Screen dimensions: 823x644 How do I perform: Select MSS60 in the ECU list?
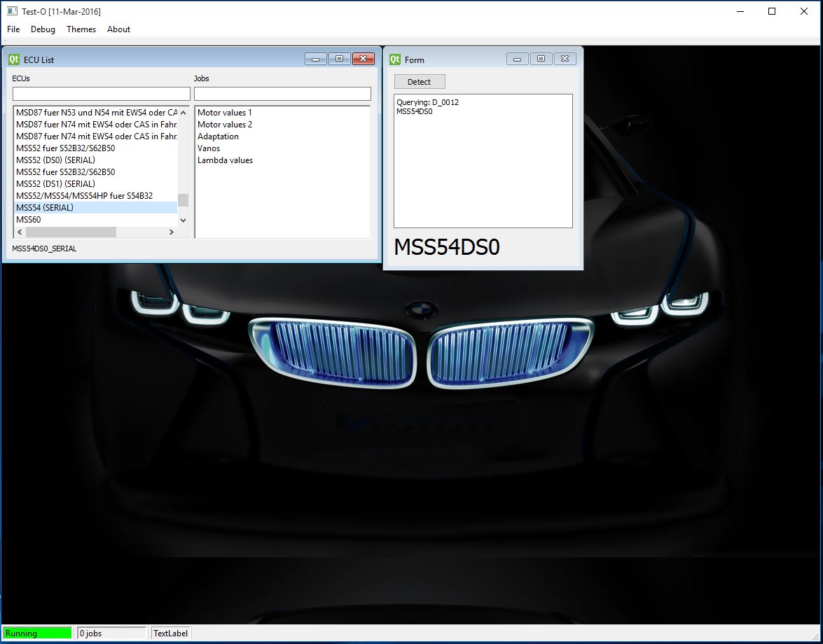point(29,220)
